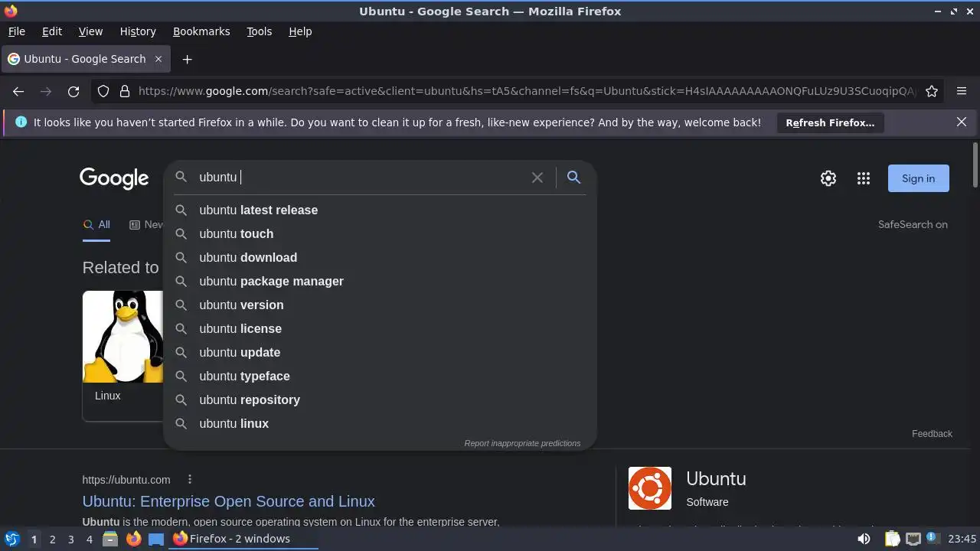Open more options for the ubuntu.com result
This screenshot has height=551, width=980.
tap(190, 480)
